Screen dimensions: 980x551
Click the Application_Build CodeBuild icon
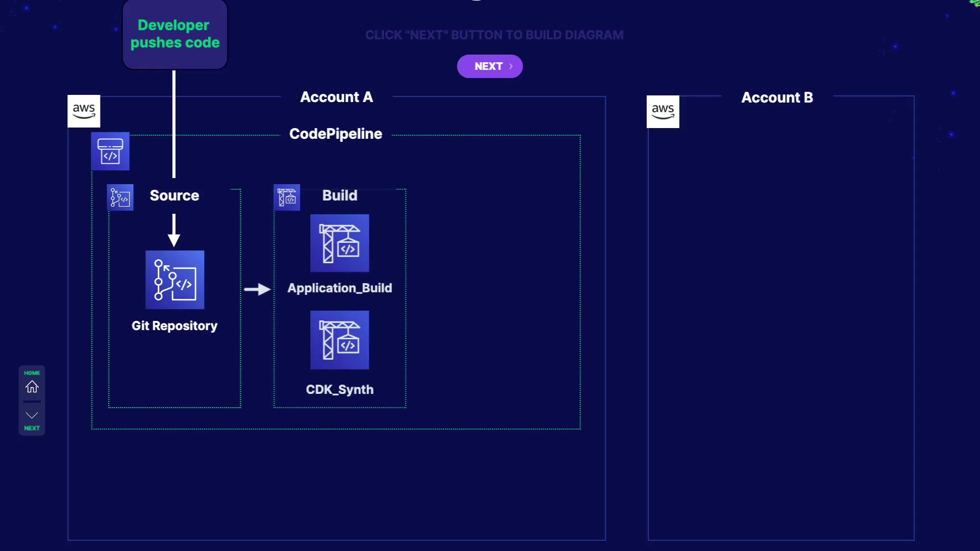(339, 243)
